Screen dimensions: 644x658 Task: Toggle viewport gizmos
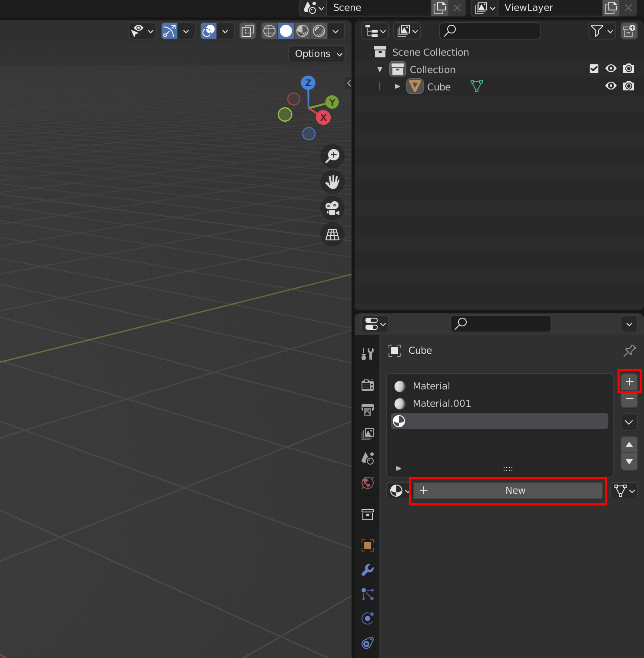(169, 31)
